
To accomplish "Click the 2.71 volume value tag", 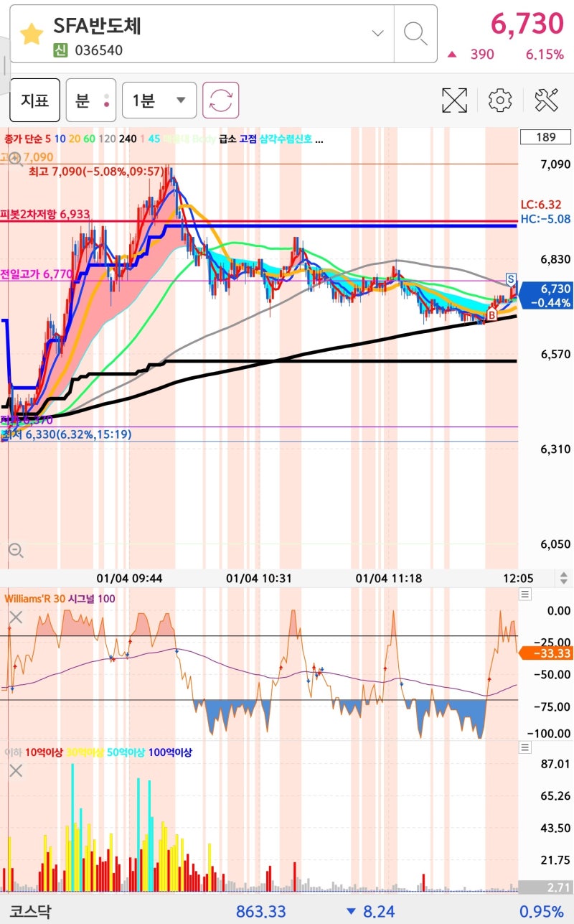I will tap(546, 887).
